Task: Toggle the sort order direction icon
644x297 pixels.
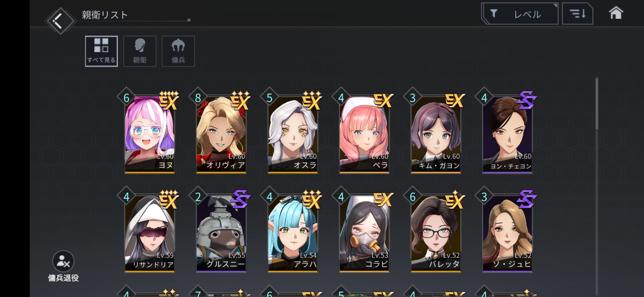Action: coord(577,13)
